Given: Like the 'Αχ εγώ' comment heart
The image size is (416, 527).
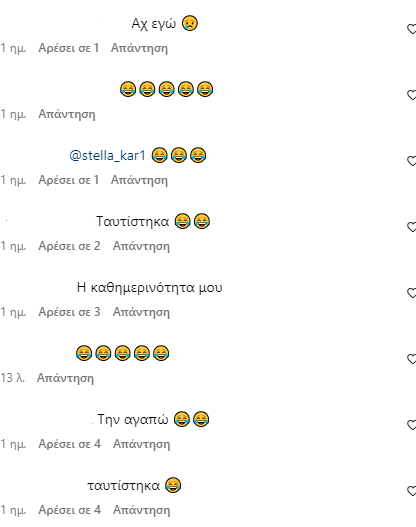Looking at the screenshot, I should [412, 29].
